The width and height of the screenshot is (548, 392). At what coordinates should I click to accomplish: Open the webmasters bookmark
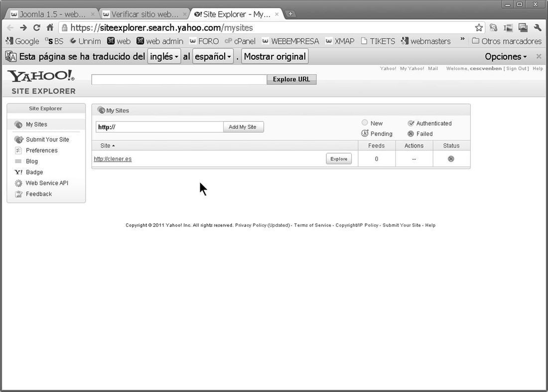point(426,41)
